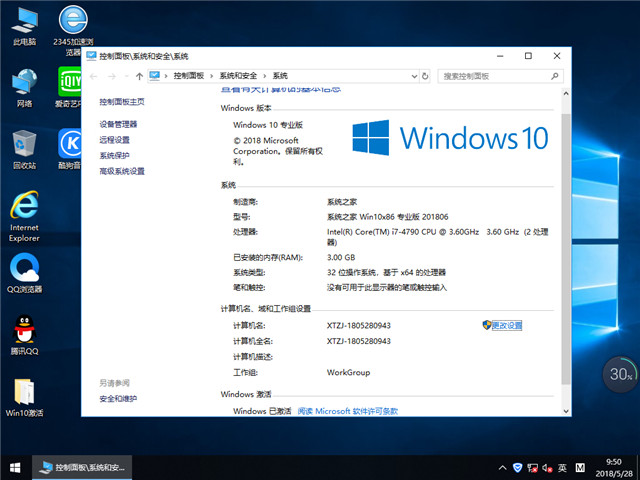
Task: Open the network tray icon
Action: pos(532,468)
